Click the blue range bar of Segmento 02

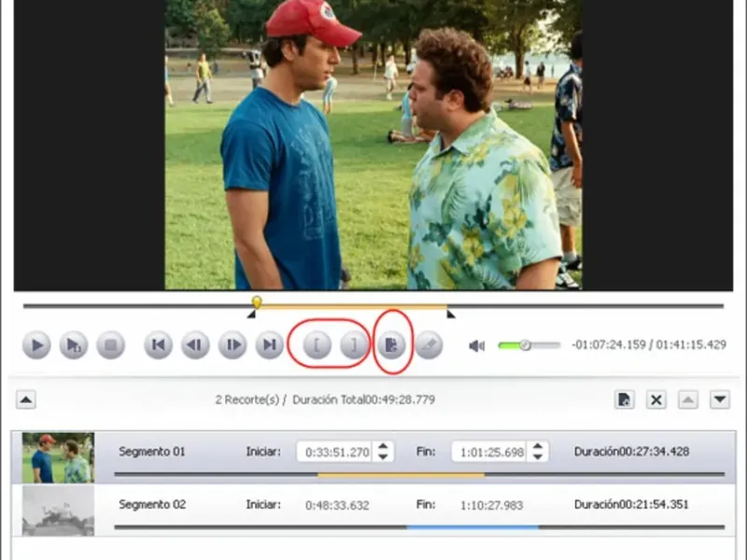click(472, 527)
